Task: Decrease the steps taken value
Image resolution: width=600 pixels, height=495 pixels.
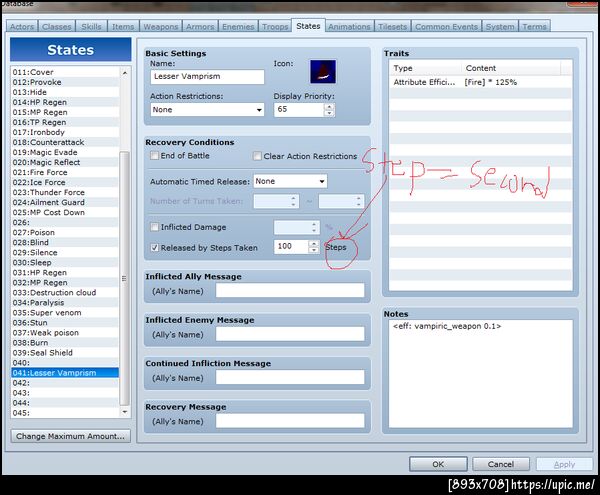Action: [x=313, y=250]
